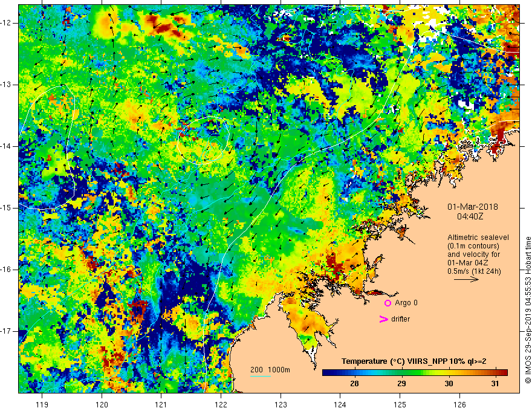This screenshot has width=532, height=411.
Task: Click latitude label -17 on left axis
Action: [6, 331]
